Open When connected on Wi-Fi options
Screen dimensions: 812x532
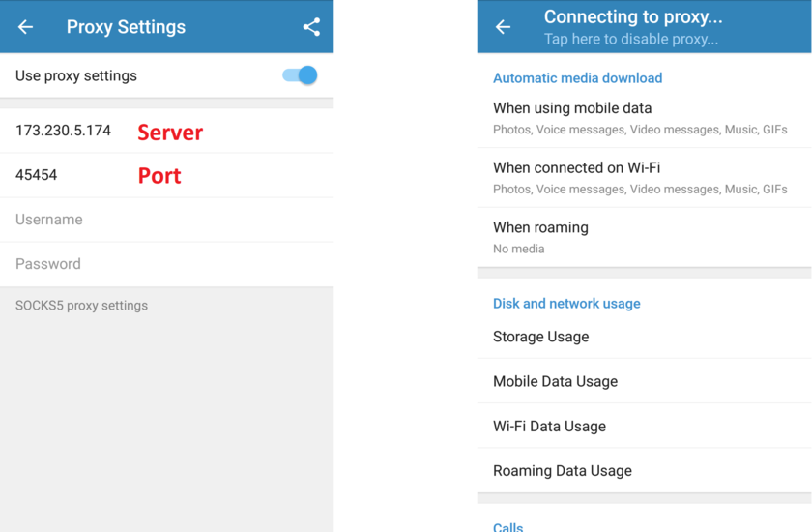644,178
